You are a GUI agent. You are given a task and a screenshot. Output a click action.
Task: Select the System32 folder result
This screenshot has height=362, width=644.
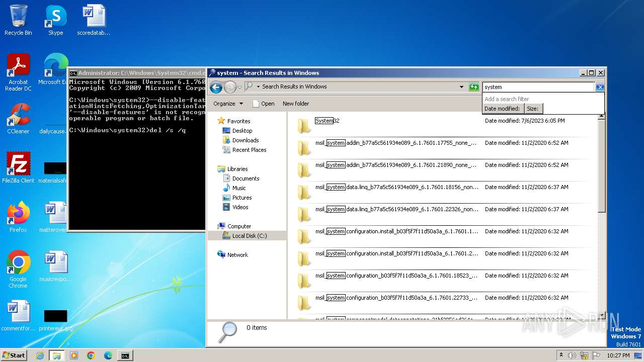(443, 126)
